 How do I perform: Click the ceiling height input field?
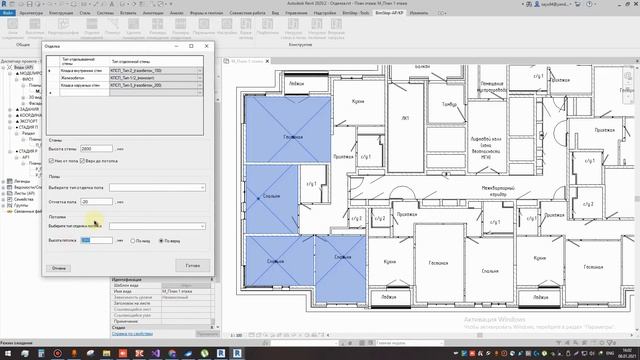pos(96,240)
